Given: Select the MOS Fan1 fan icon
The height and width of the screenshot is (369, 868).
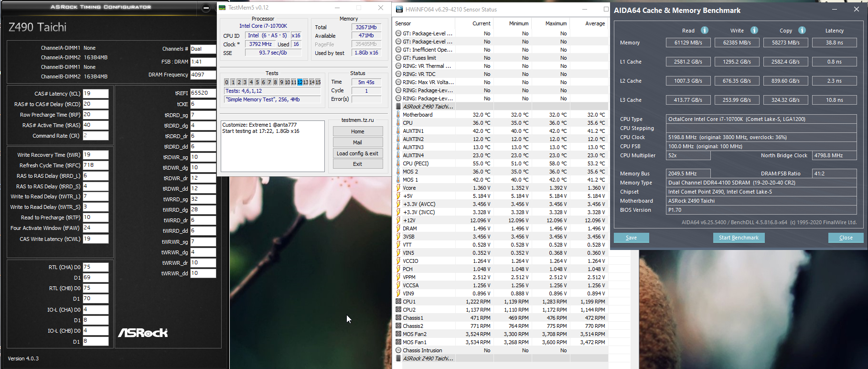Looking at the screenshot, I should 398,342.
